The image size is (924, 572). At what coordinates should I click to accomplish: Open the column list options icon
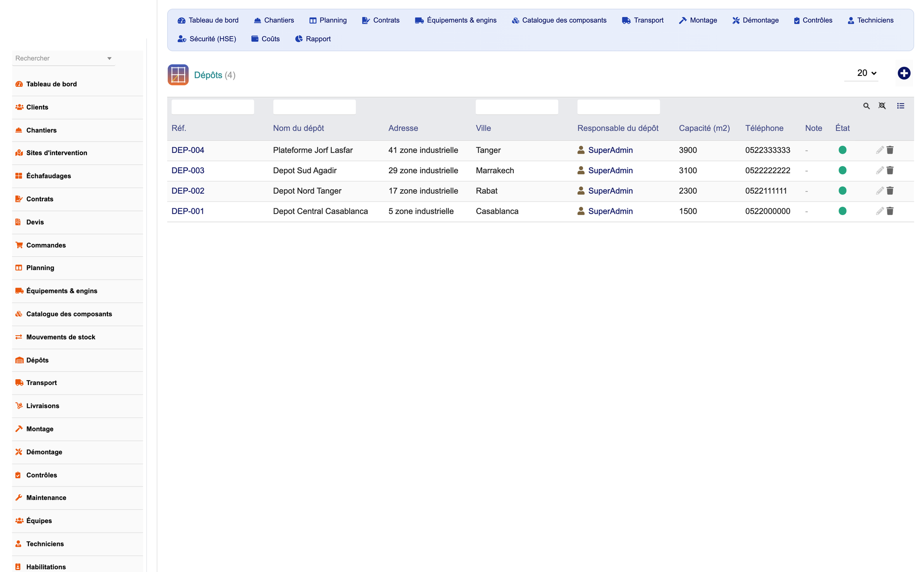[x=900, y=106]
